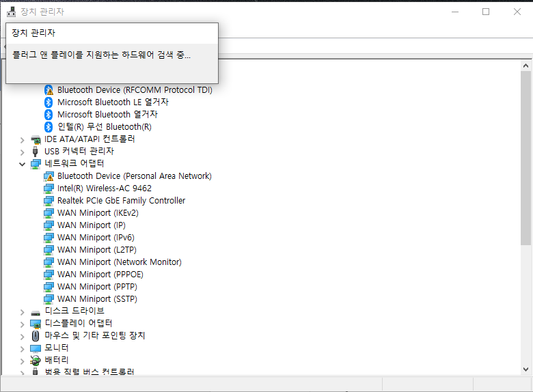This screenshot has height=392, width=533.
Task: Click the Bluetooth Device (RFCOMM Protocol TDI) warning icon
Action: coord(49,90)
